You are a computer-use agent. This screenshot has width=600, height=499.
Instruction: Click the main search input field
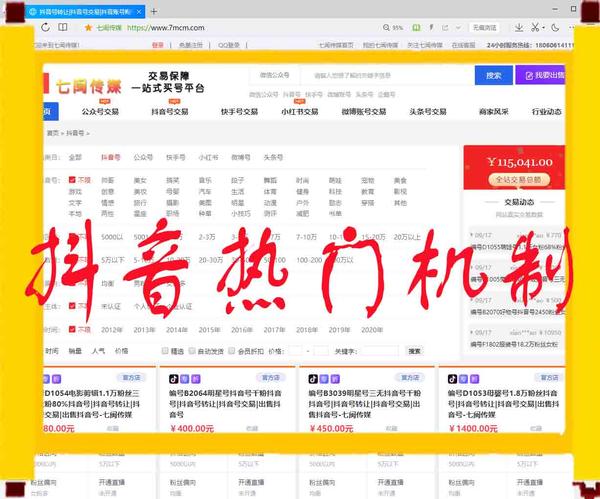[x=386, y=75]
